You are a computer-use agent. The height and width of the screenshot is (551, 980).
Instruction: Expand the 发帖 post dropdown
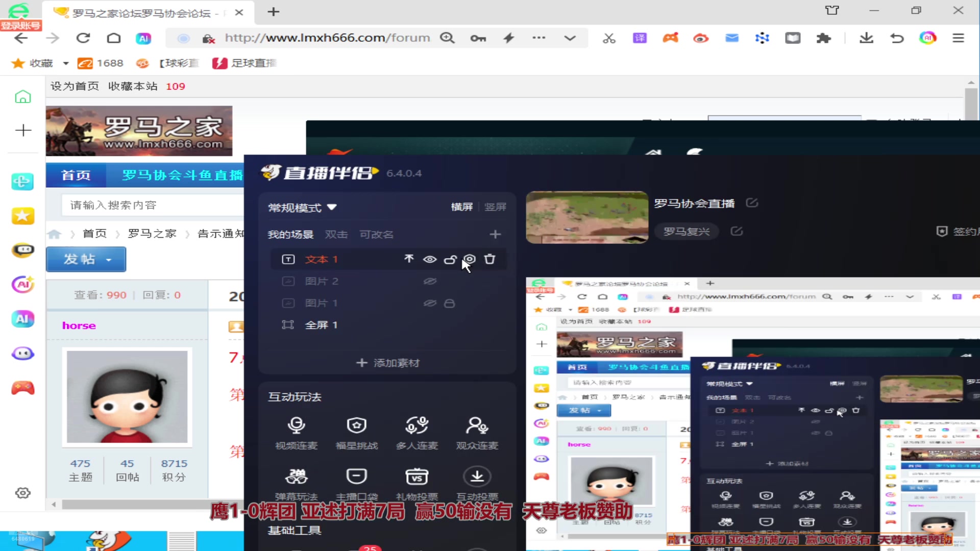coord(109,260)
